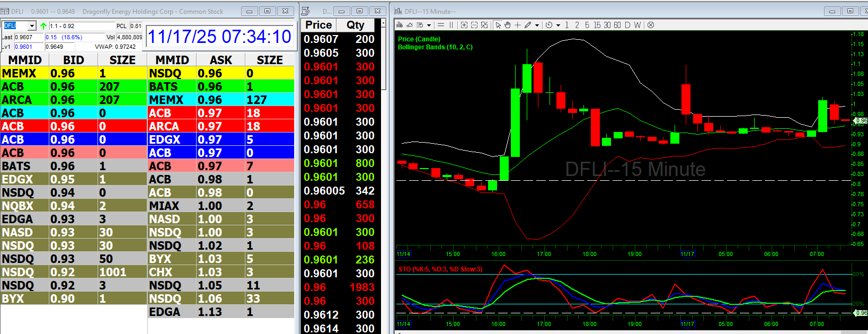The height and width of the screenshot is (334, 868).
Task: Click the BID column header
Action: 73,60
